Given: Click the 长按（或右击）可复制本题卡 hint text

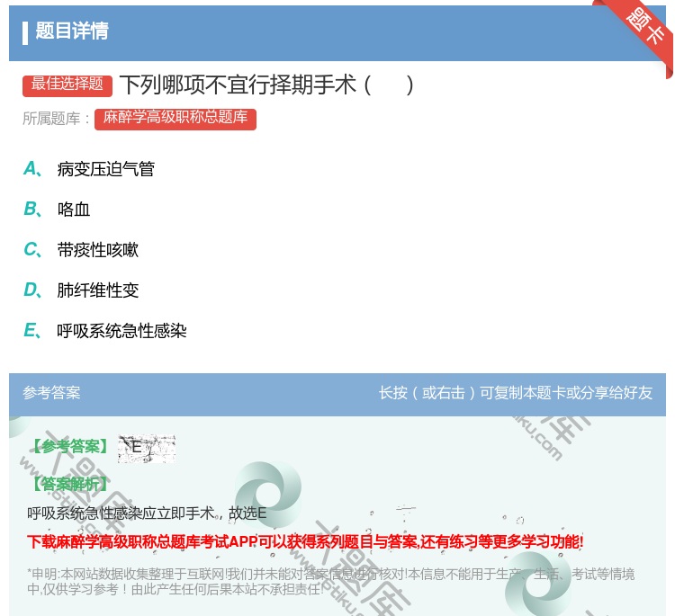Looking at the screenshot, I should coord(516,393).
